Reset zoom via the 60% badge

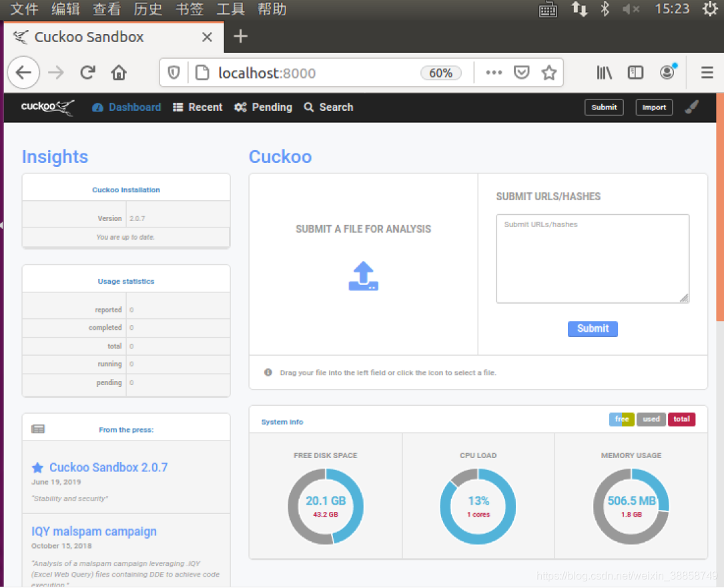click(441, 73)
